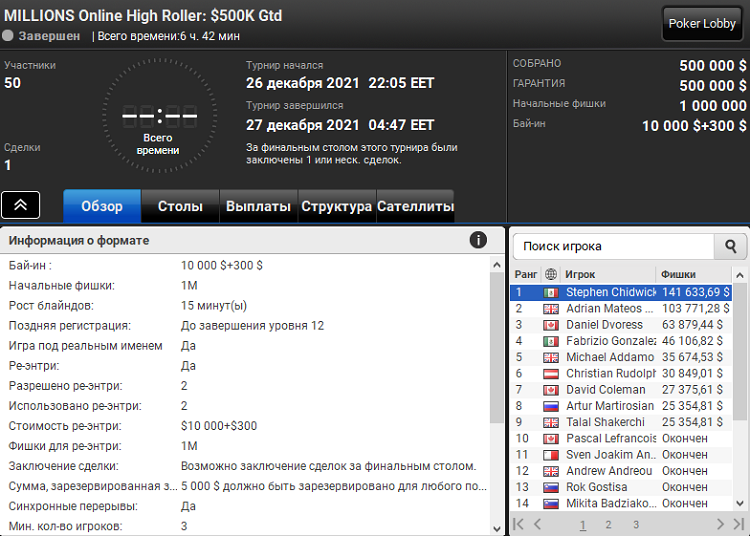Open the Структура tab
This screenshot has width=750, height=536.
[x=336, y=207]
